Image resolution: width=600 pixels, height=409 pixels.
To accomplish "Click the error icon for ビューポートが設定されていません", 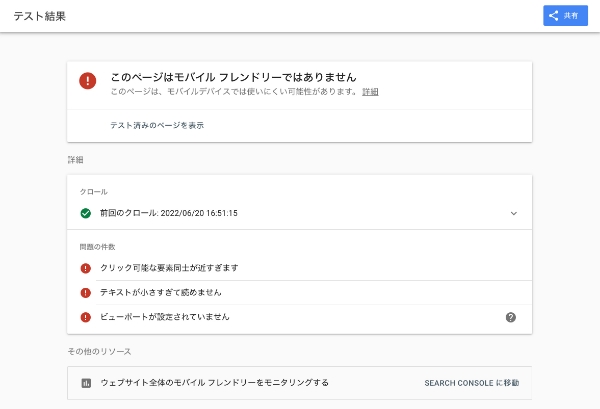I will [x=86, y=317].
